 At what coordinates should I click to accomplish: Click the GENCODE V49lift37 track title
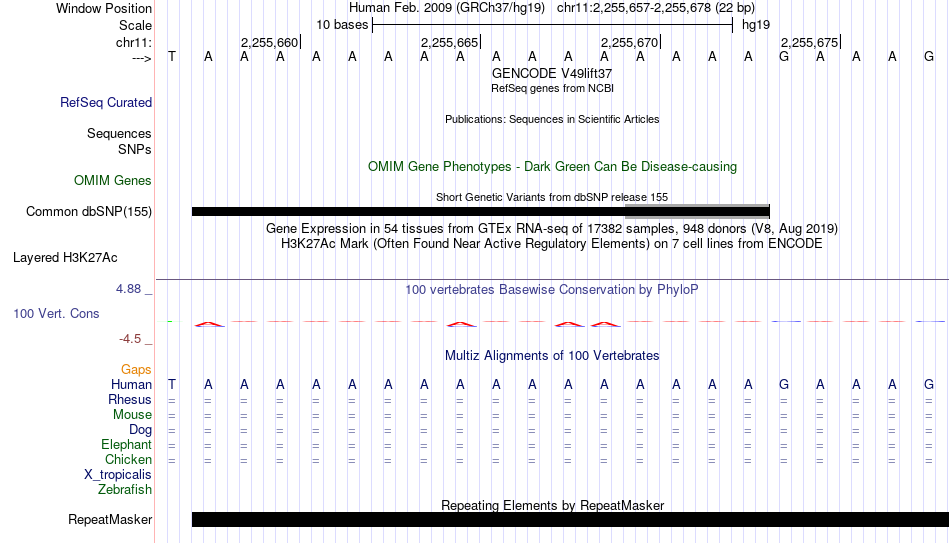[x=552, y=73]
